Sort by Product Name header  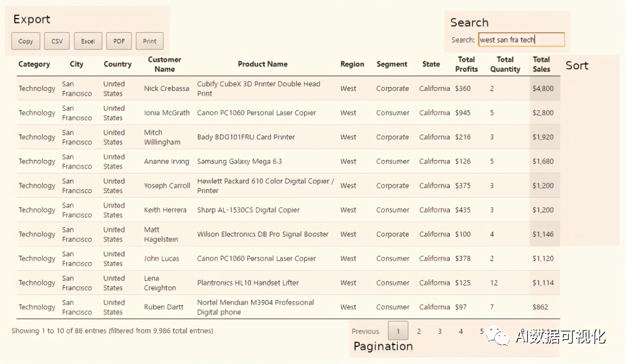pos(262,64)
